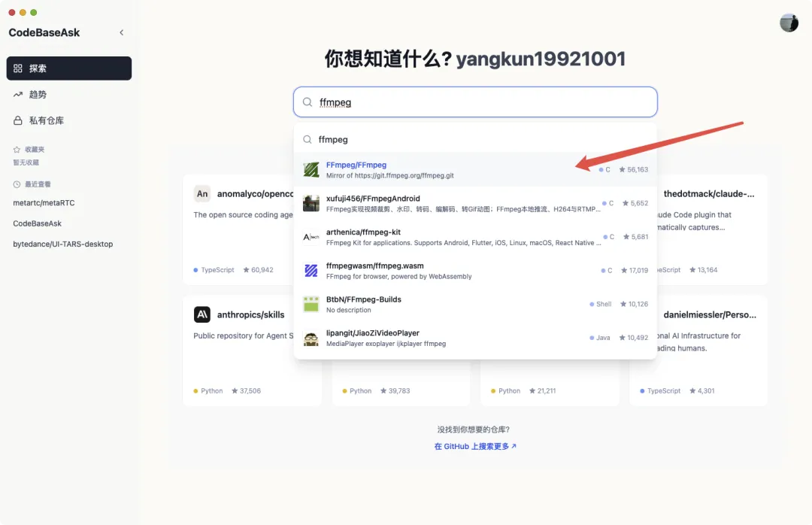Click the 趋势 trend arrow icon
This screenshot has width=812, height=525.
[x=18, y=94]
